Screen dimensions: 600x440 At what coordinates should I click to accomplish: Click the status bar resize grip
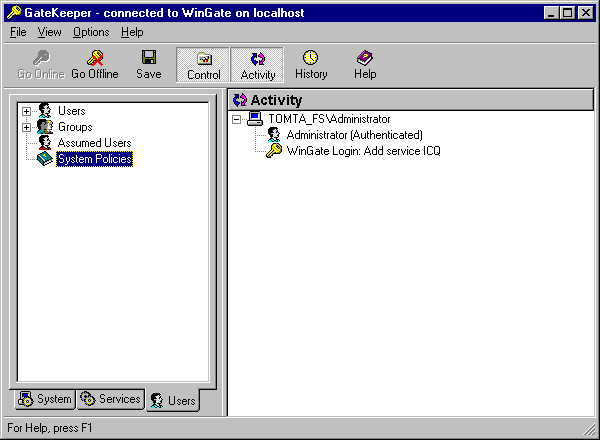click(x=589, y=429)
